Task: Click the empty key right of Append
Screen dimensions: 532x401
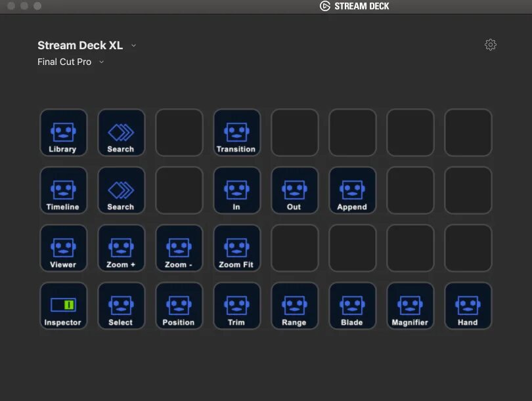Action: 410,190
